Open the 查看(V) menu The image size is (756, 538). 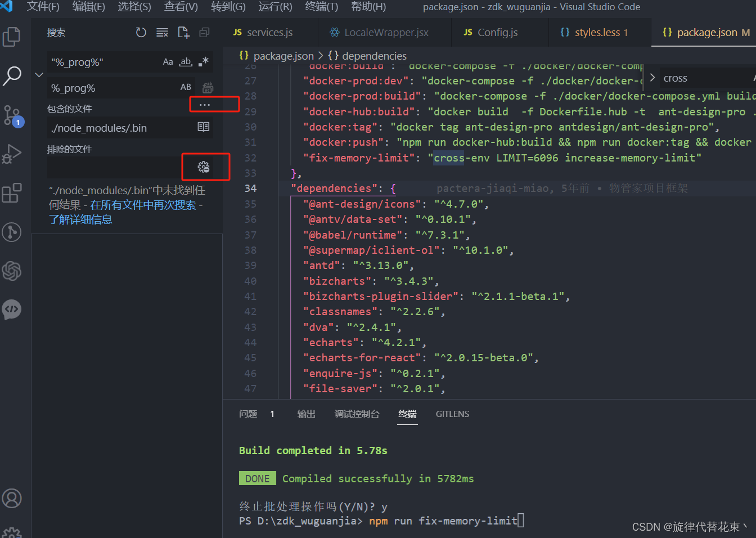pyautogui.click(x=181, y=7)
